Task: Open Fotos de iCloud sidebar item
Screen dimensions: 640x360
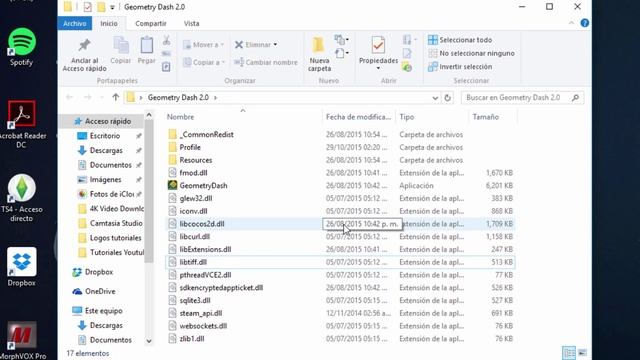Action: [x=111, y=194]
